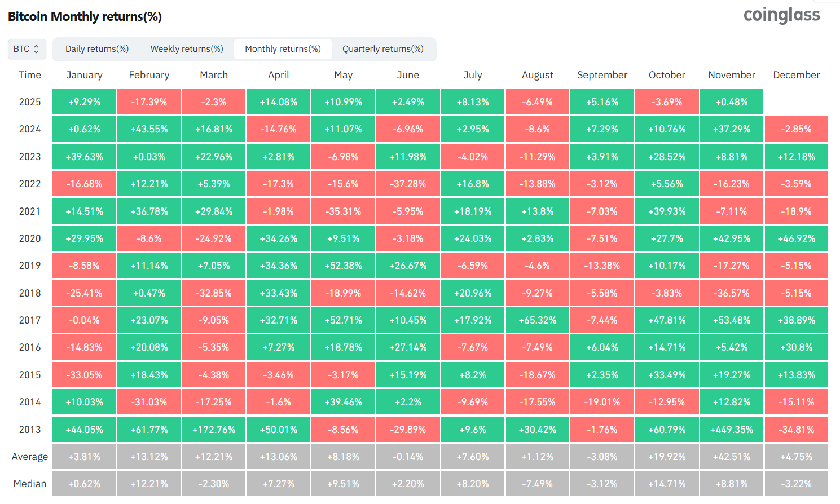Viewport: 840px width, 504px height.
Task: Click the December column header
Action: point(797,75)
